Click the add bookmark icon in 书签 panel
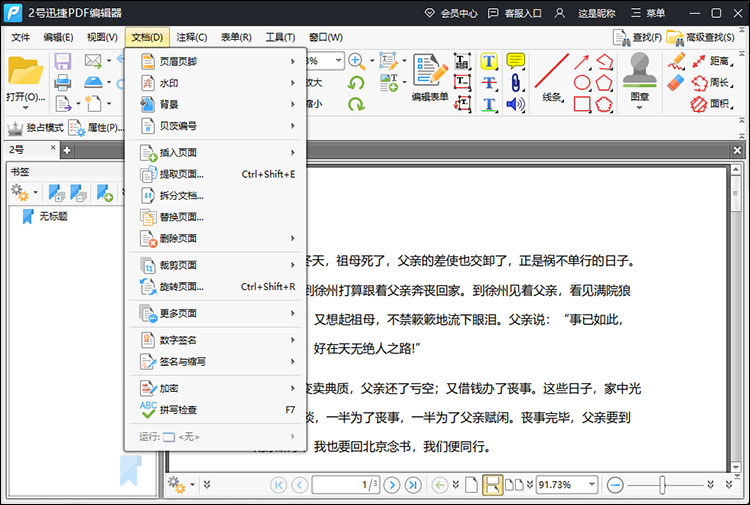This screenshot has width=750, height=505. click(105, 193)
